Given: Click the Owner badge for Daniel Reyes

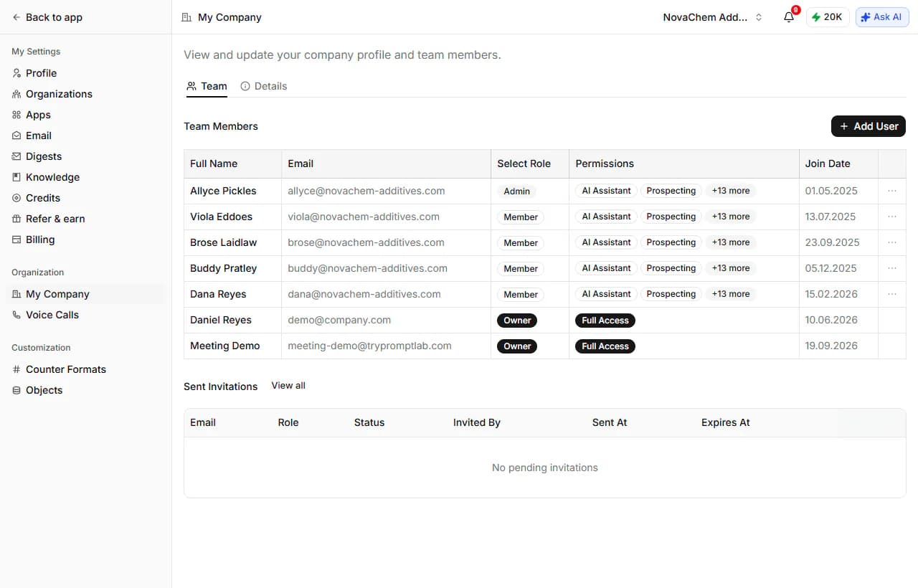Looking at the screenshot, I should [517, 321].
